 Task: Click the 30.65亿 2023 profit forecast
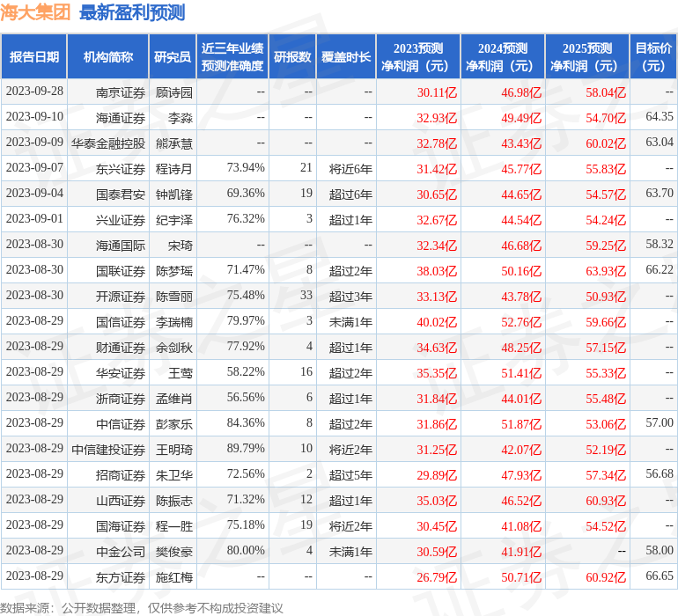point(437,194)
